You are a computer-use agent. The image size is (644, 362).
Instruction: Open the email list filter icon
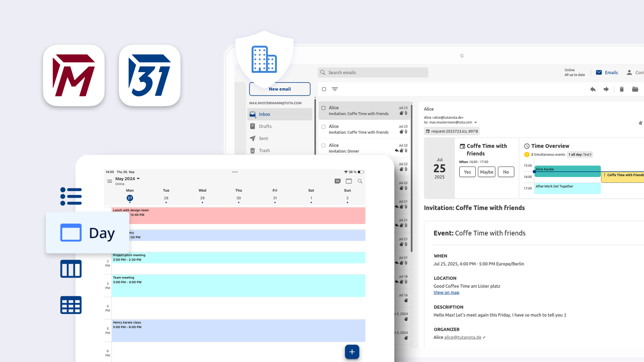[x=335, y=89]
